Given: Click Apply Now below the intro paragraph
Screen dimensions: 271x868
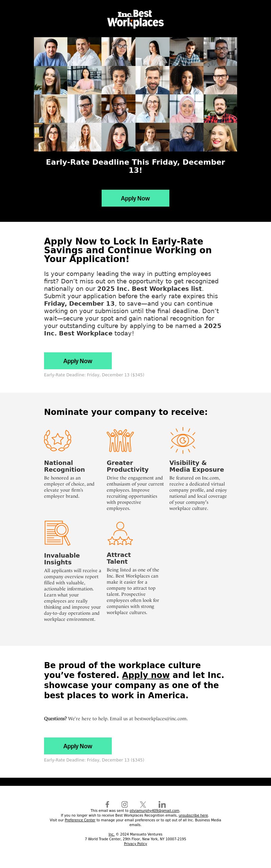Looking at the screenshot, I should click(x=78, y=361).
